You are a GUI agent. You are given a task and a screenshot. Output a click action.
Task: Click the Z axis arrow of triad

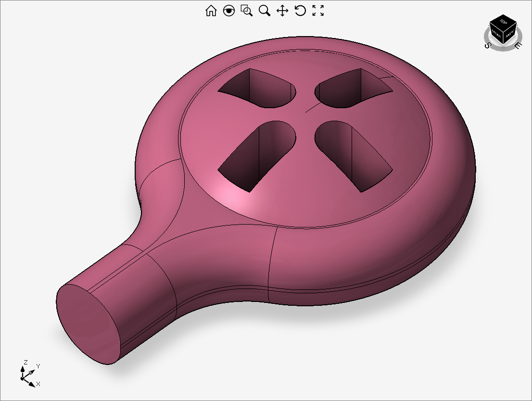point(22,368)
